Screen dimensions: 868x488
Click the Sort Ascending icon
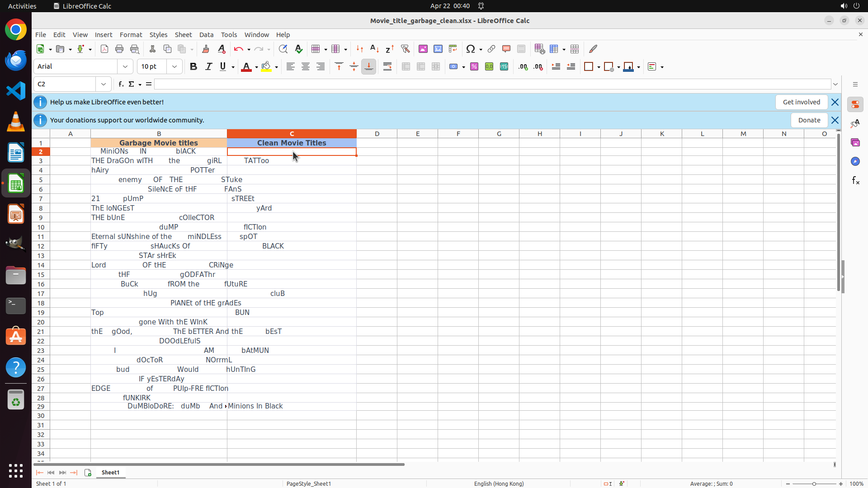[x=374, y=49]
